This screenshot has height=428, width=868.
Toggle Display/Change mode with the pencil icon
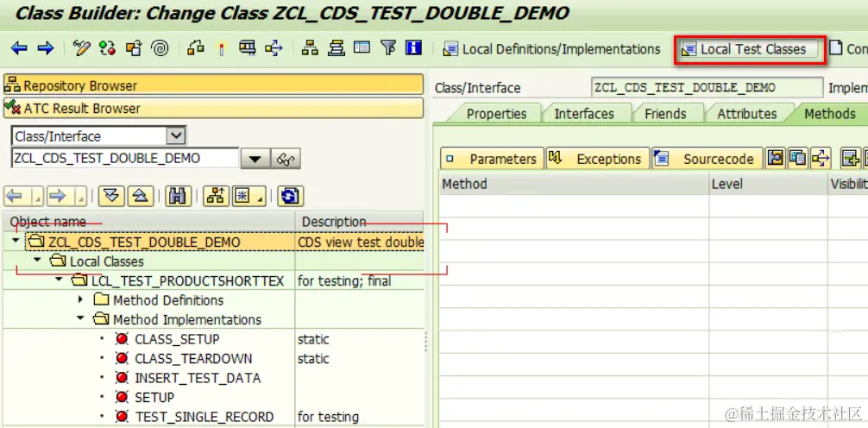pos(81,48)
